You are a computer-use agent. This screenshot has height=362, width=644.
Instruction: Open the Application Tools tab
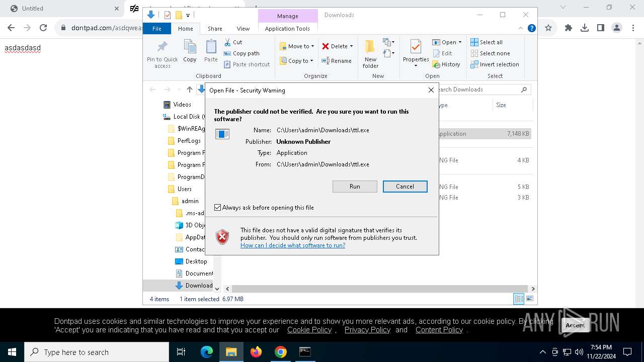click(287, 29)
